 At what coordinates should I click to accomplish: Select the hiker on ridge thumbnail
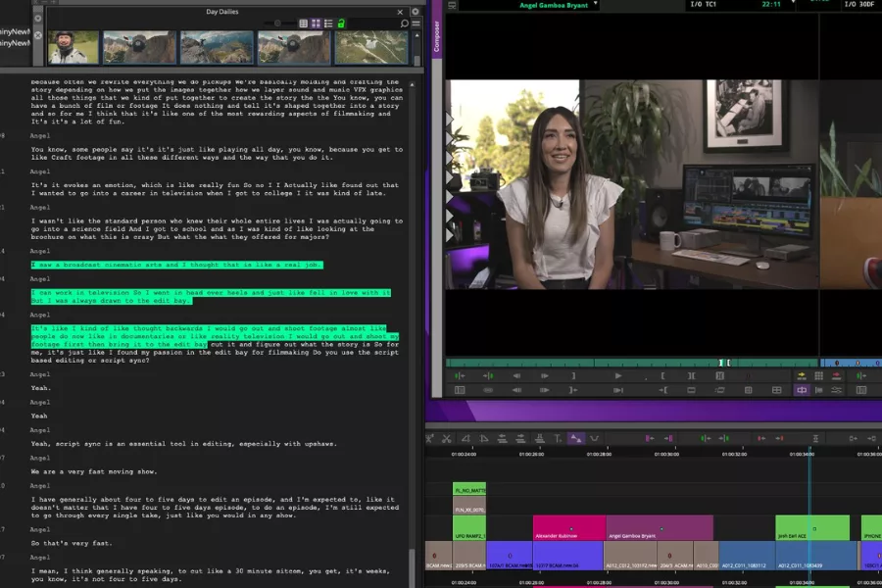217,47
